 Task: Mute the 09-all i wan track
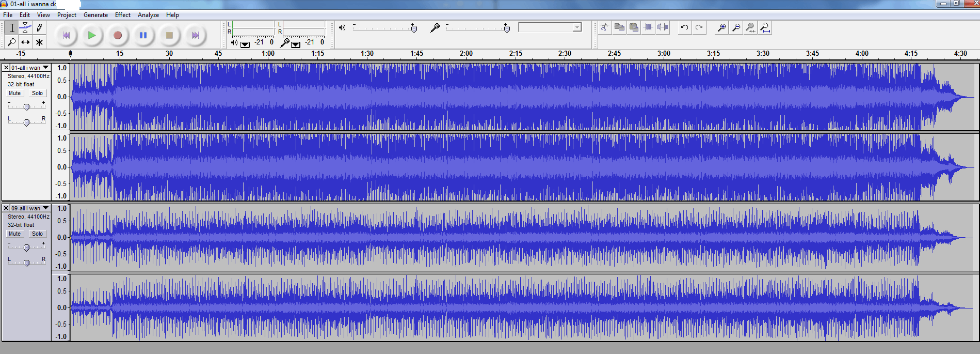15,234
